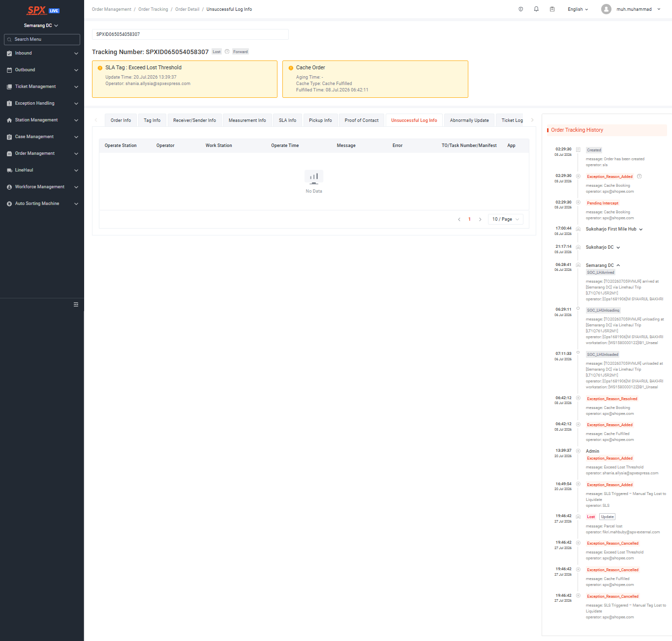Go to Order Management breadcrumb
This screenshot has height=641, width=672.
tap(112, 9)
